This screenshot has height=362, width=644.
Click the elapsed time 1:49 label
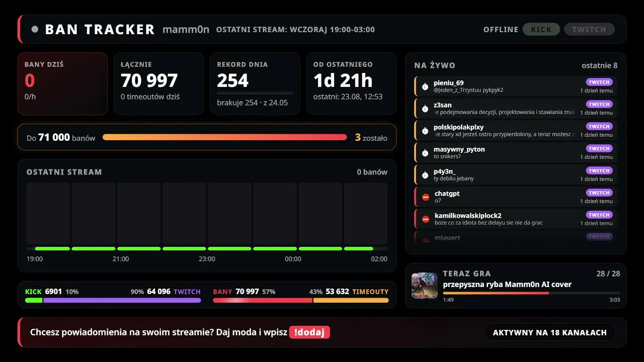coord(448,300)
